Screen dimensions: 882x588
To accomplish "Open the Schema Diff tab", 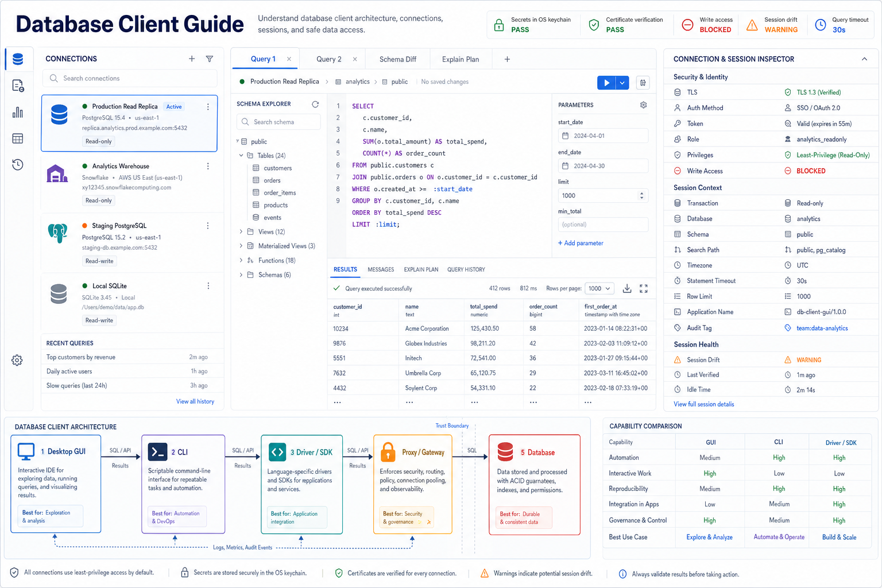I will [398, 59].
